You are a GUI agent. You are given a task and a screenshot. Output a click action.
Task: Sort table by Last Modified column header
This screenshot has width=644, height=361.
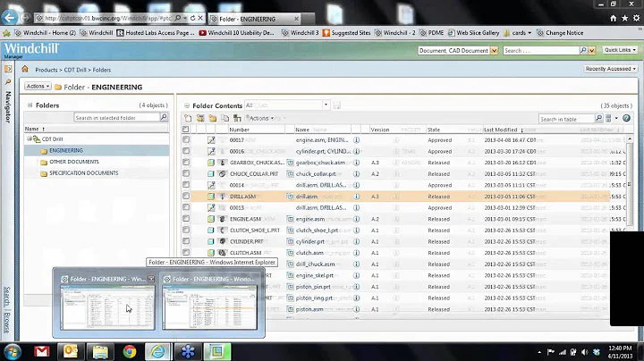coord(500,130)
